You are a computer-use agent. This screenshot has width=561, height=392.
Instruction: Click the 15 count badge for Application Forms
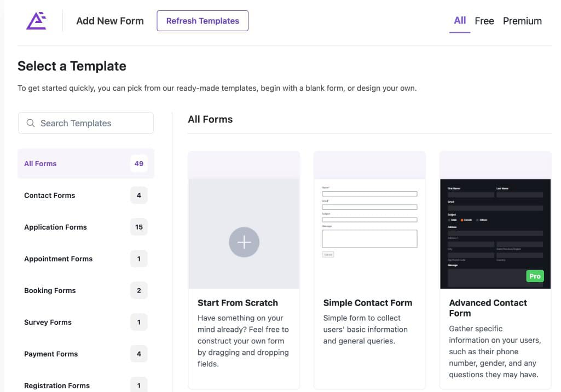[139, 227]
